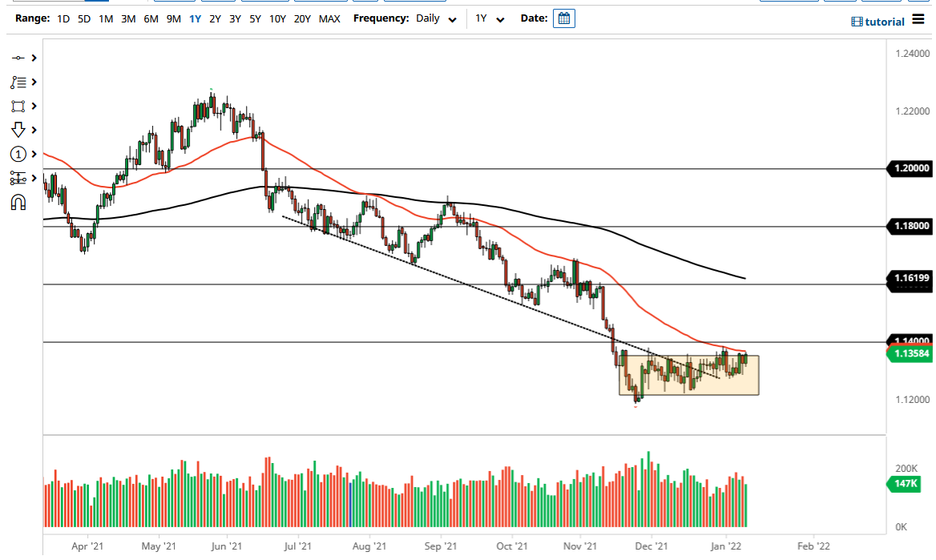Select the 3M range tab
The height and width of the screenshot is (560, 936).
[127, 18]
